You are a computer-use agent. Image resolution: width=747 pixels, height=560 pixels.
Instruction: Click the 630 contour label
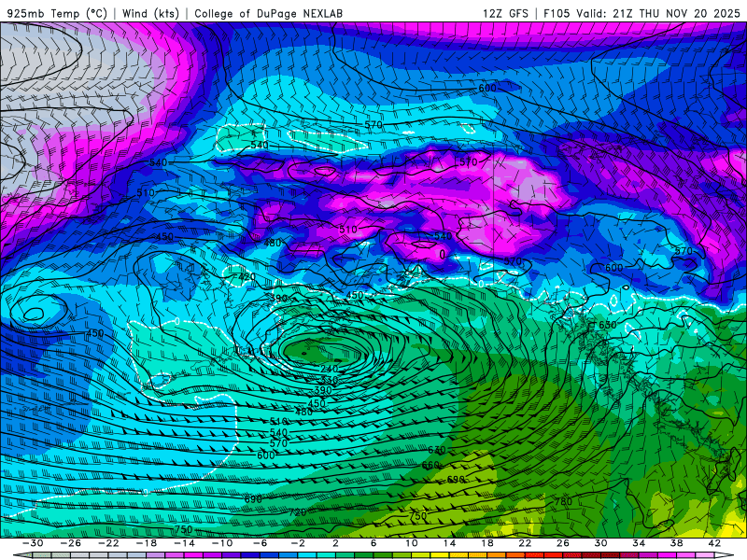click(x=436, y=450)
